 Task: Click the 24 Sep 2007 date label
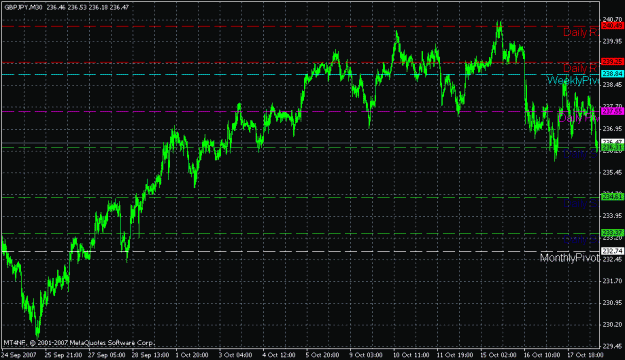19,355
